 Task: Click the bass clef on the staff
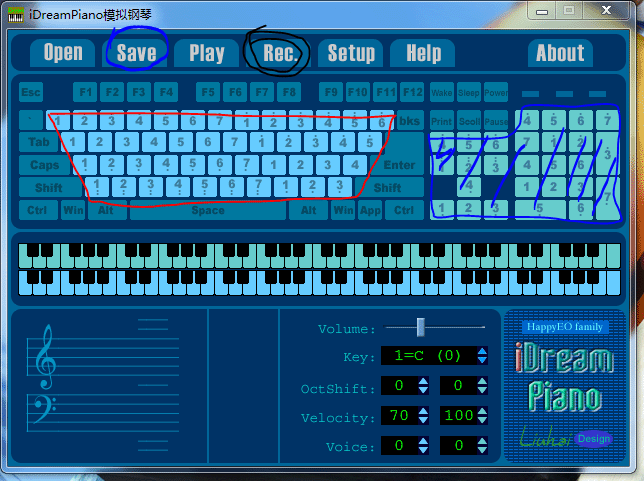[x=44, y=411]
